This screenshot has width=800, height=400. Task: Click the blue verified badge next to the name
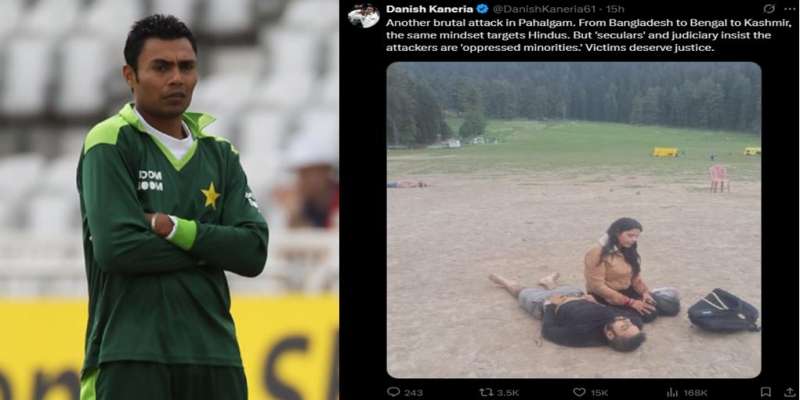point(483,9)
